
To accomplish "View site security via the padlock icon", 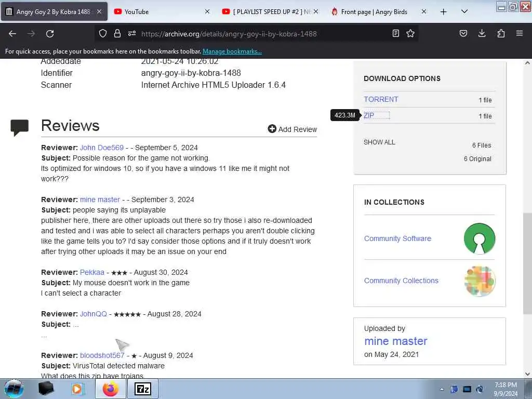I will click(117, 33).
